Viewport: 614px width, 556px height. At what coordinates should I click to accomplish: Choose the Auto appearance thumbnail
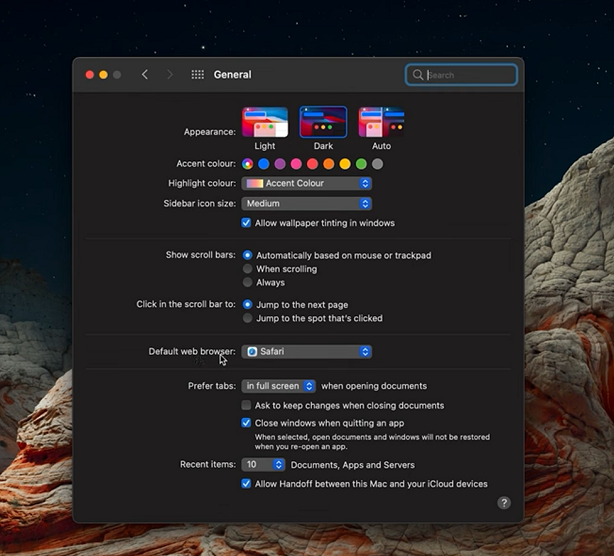(381, 122)
